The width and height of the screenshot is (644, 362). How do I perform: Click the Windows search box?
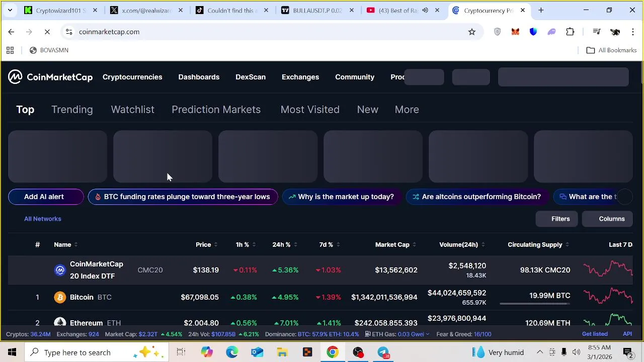click(96, 352)
